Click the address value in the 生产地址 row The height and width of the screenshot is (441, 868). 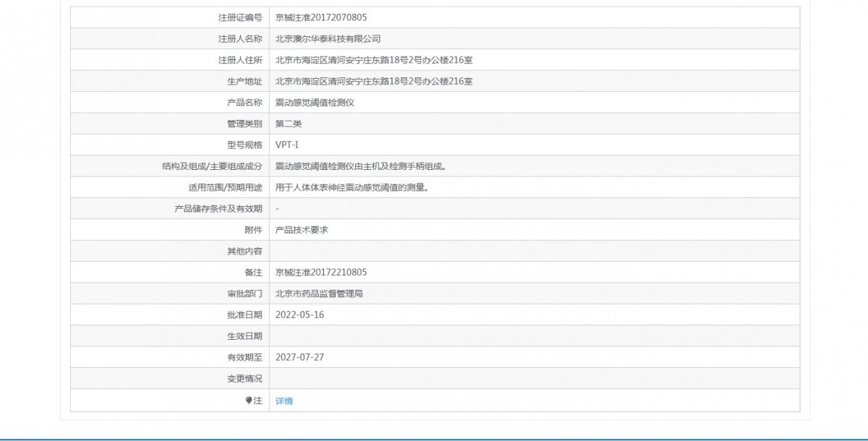point(374,81)
